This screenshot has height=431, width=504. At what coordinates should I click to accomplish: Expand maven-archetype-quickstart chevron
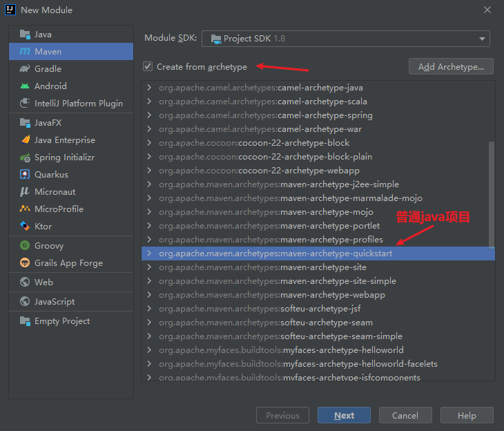tap(149, 253)
